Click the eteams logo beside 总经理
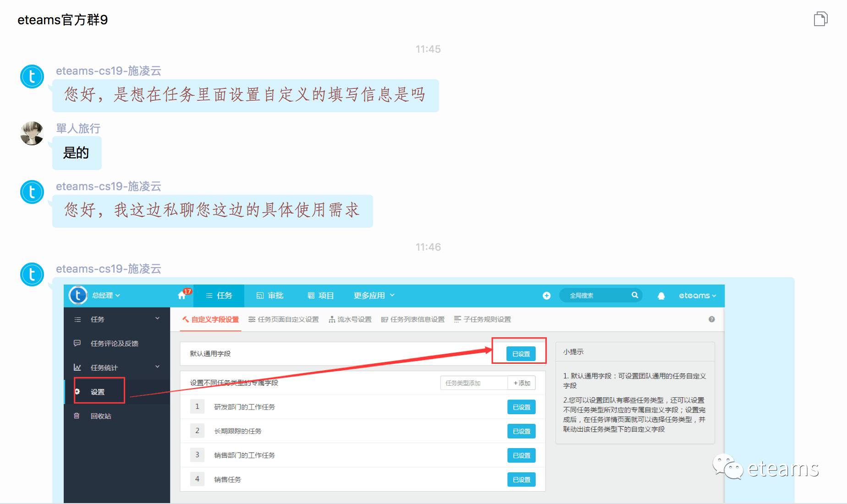This screenshot has height=504, width=847. 78,296
